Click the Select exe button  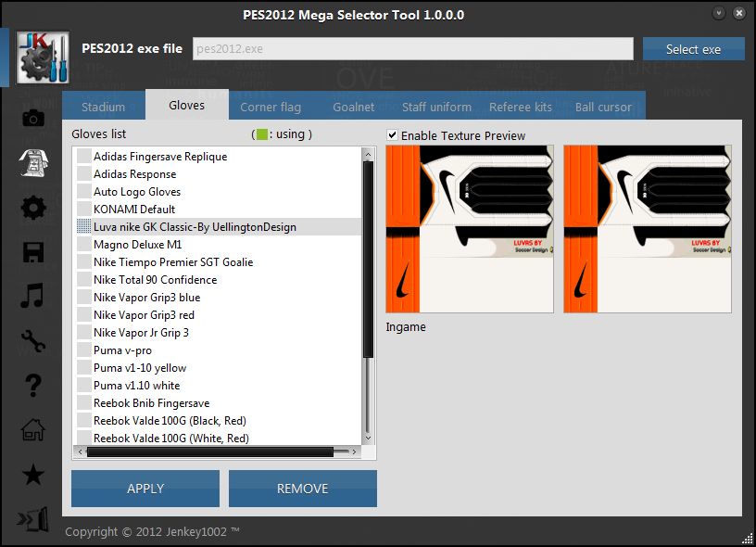[693, 49]
